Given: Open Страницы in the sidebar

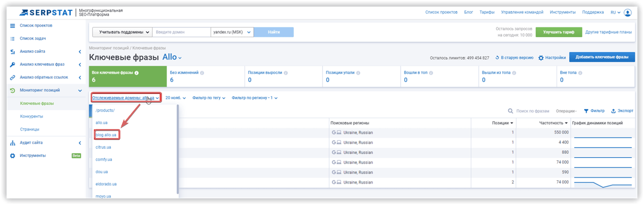Looking at the screenshot, I should pyautogui.click(x=30, y=129).
